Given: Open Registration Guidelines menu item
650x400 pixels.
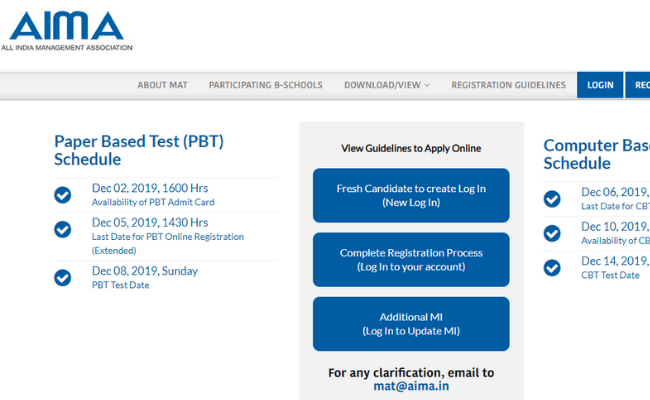Looking at the screenshot, I should 508,85.
